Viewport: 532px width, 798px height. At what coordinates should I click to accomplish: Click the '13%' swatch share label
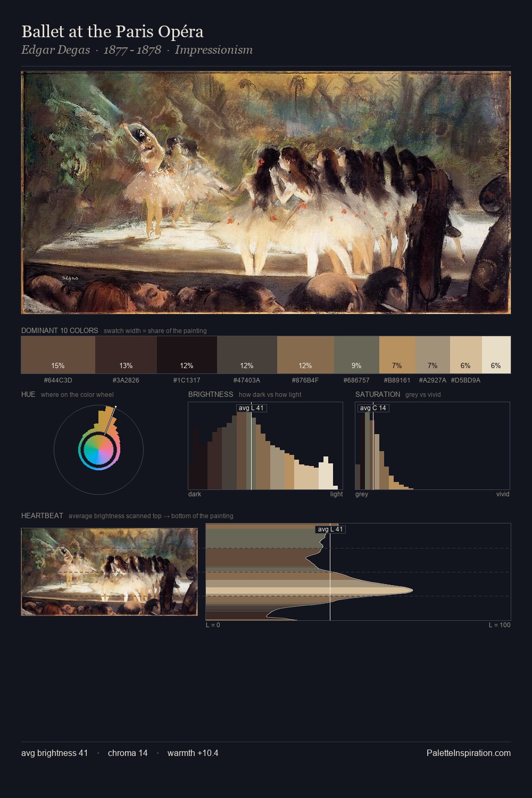(126, 365)
